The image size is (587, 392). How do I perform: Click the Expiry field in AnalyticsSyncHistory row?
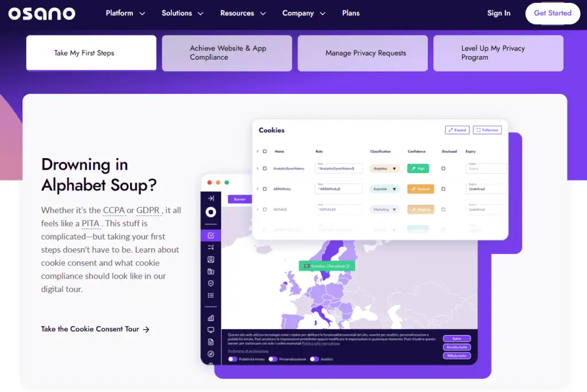pyautogui.click(x=486, y=168)
